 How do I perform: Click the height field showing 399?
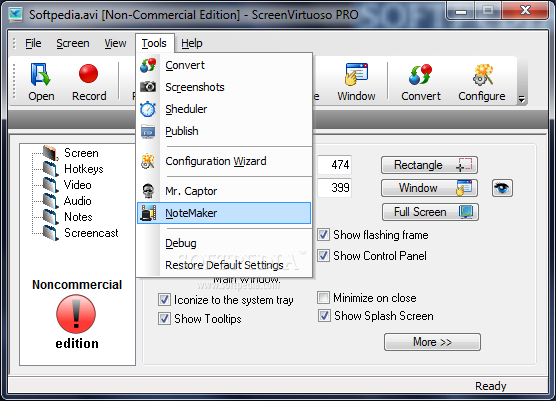pyautogui.click(x=334, y=188)
